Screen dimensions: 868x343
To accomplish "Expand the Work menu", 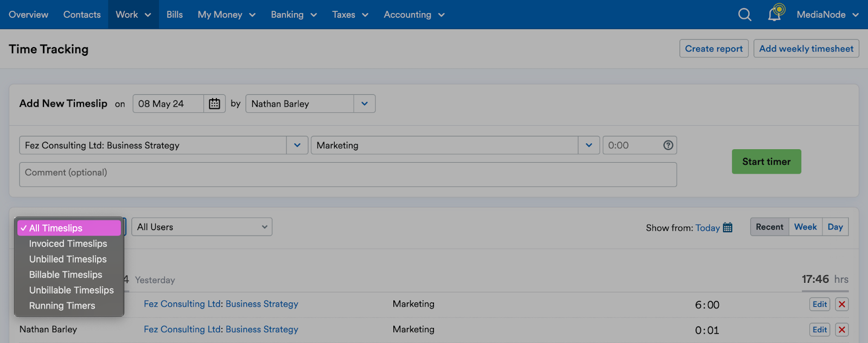I will point(133,15).
